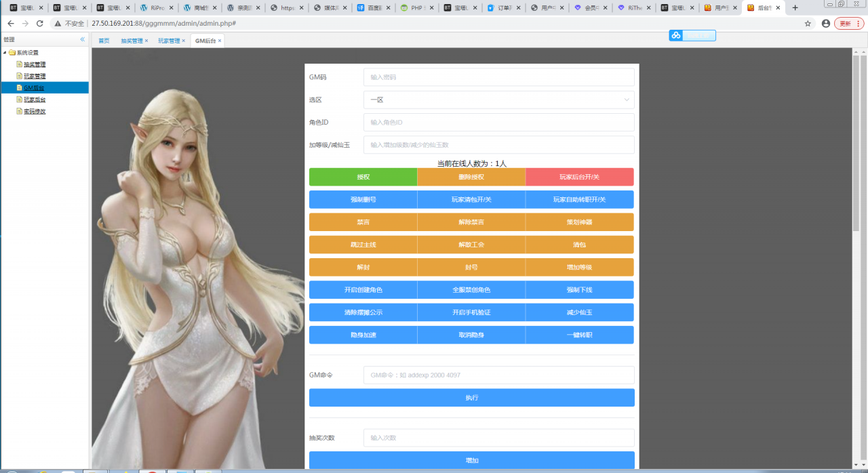Open the 选区 dropdown showing 一区
The height and width of the screenshot is (473, 868).
tap(498, 100)
